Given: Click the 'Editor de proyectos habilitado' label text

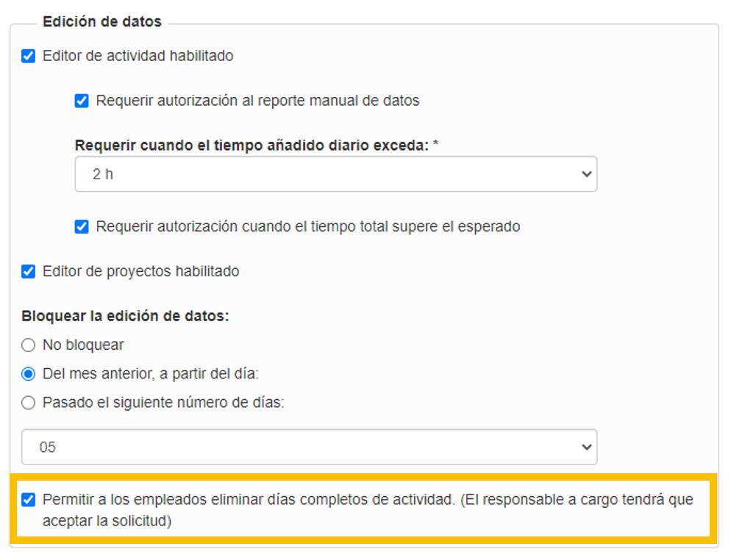Looking at the screenshot, I should [x=140, y=272].
